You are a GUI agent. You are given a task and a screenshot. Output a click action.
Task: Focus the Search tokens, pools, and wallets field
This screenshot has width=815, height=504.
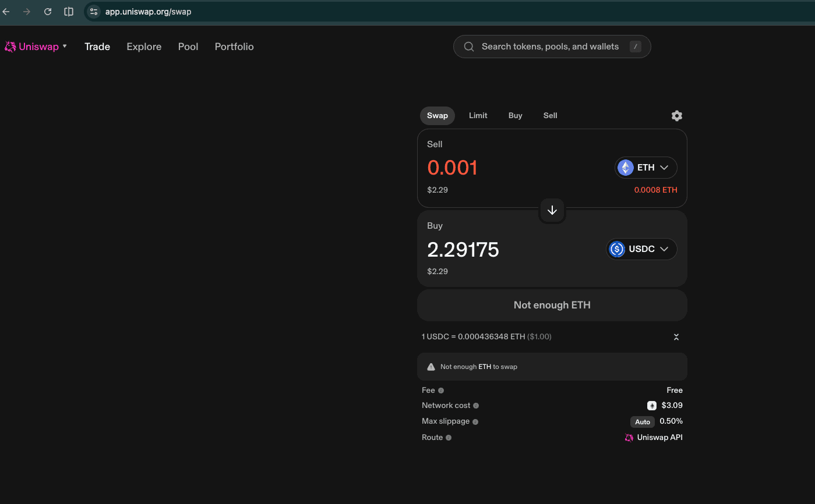552,47
